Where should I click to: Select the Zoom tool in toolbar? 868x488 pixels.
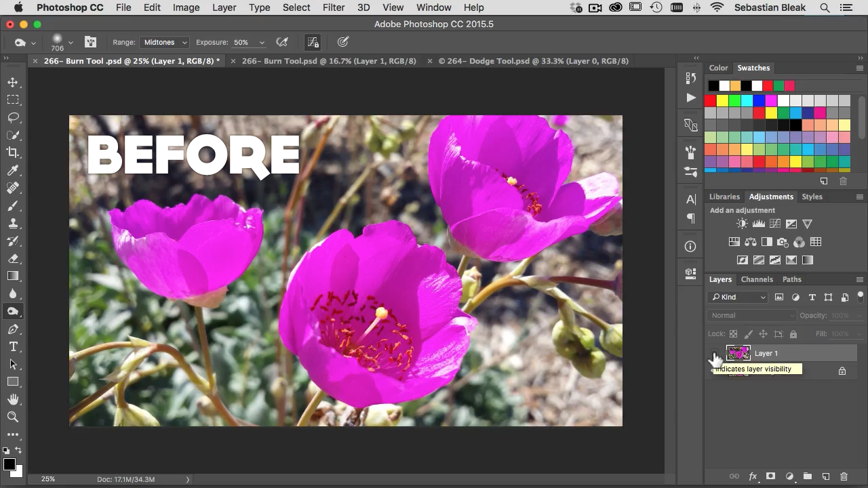pos(13,417)
